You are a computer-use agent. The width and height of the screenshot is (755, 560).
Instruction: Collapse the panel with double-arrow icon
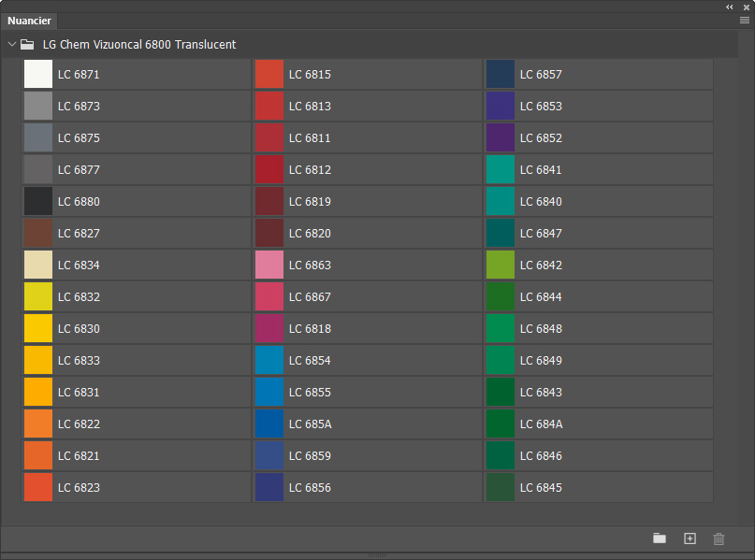coord(730,7)
